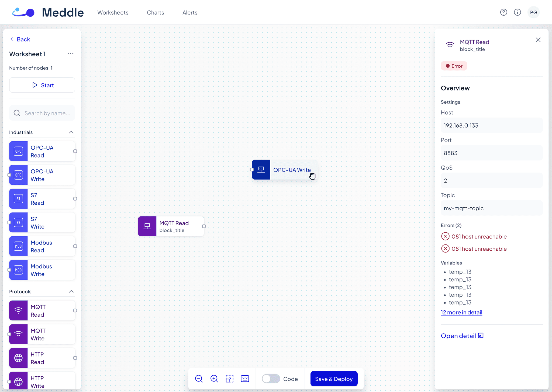Go Back to worksheets list
Screen dimensions: 552x392
tap(20, 39)
